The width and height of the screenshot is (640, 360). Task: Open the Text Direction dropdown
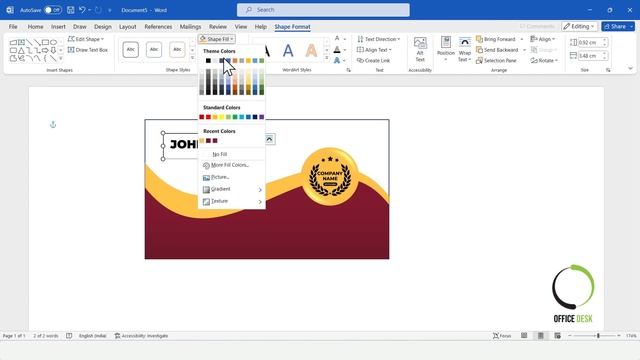tap(378, 39)
